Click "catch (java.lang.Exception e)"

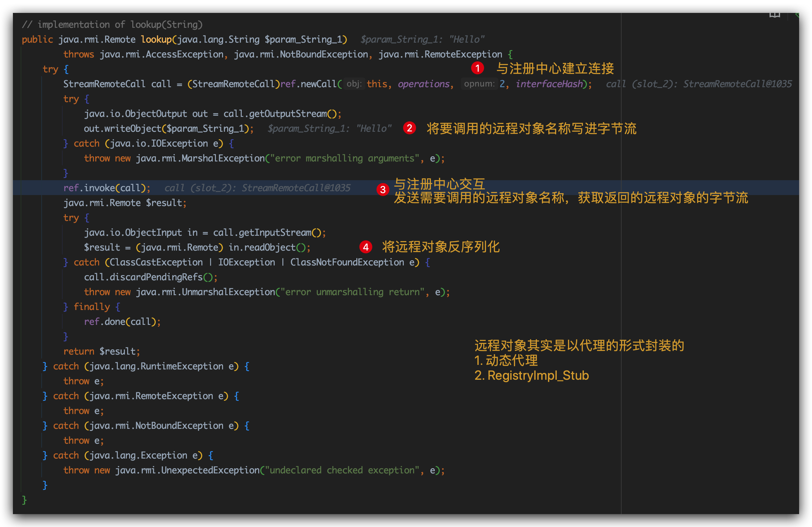click(x=127, y=455)
